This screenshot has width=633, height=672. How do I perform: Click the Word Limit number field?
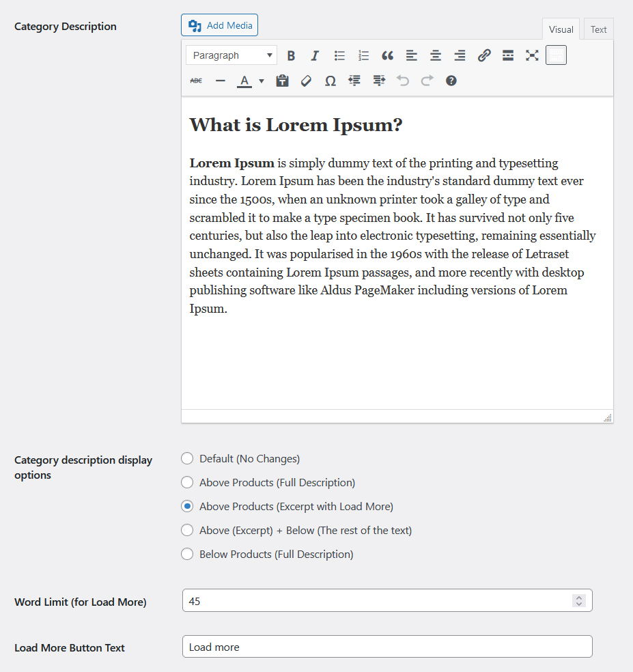tap(387, 600)
